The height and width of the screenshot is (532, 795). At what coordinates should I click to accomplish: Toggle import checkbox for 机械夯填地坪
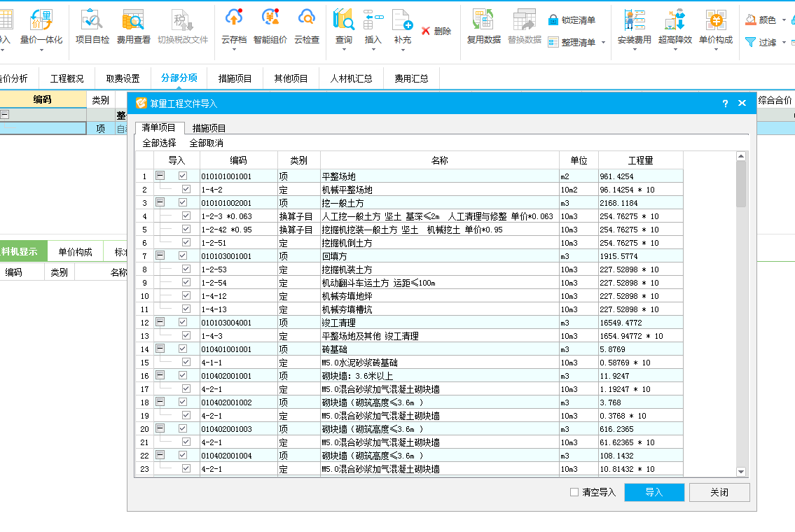186,295
